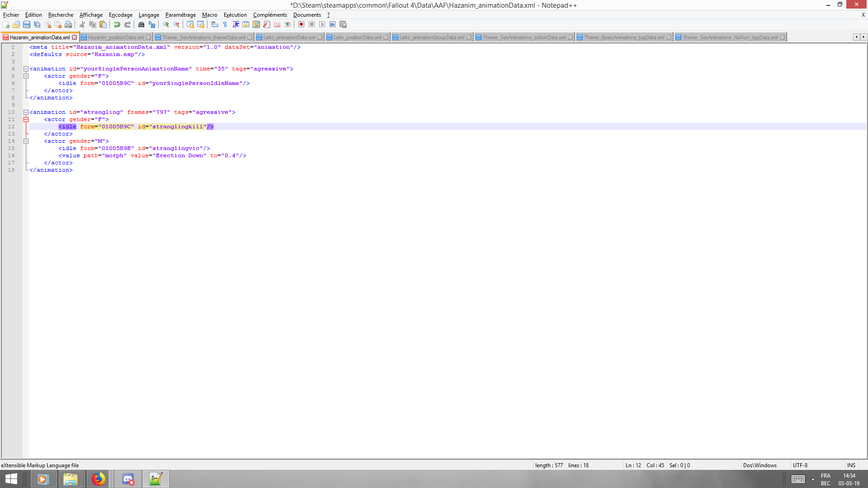
Task: Open a file using the folder toolbar icon
Action: point(17,24)
